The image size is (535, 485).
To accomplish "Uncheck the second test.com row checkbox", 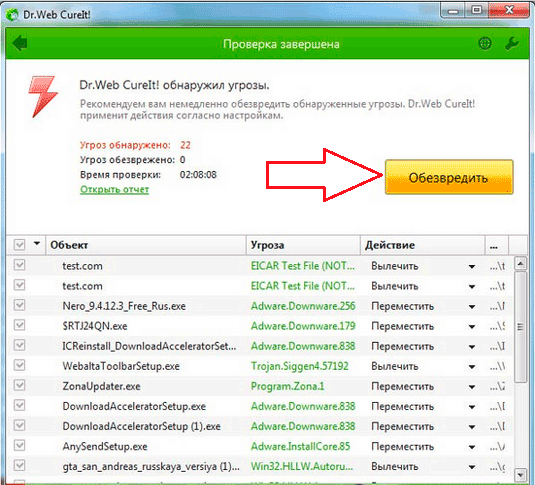I will [19, 285].
